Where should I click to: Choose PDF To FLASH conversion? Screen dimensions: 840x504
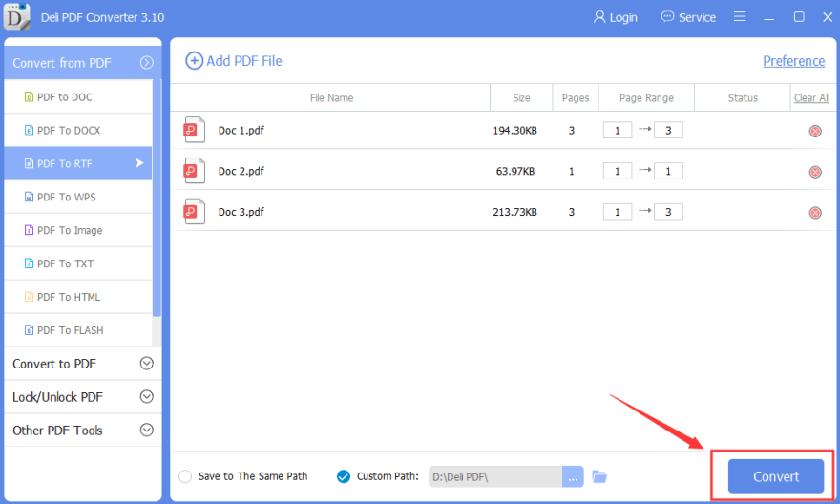[x=78, y=330]
